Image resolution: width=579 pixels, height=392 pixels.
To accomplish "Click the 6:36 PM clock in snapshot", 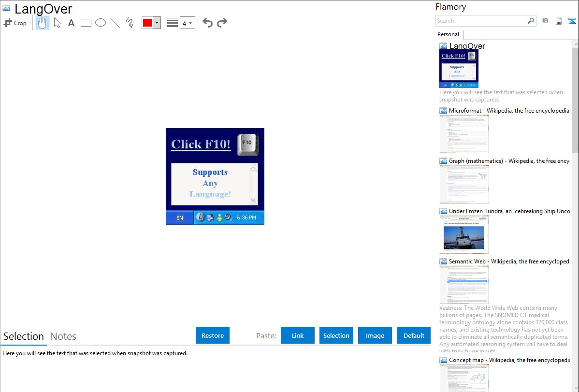I will [246, 218].
